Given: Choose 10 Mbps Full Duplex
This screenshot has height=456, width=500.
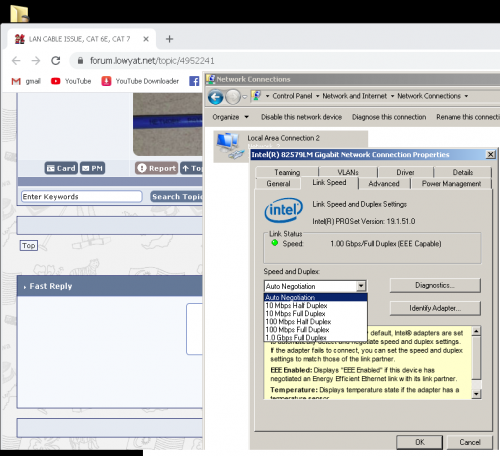Looking at the screenshot, I should click(x=315, y=313).
